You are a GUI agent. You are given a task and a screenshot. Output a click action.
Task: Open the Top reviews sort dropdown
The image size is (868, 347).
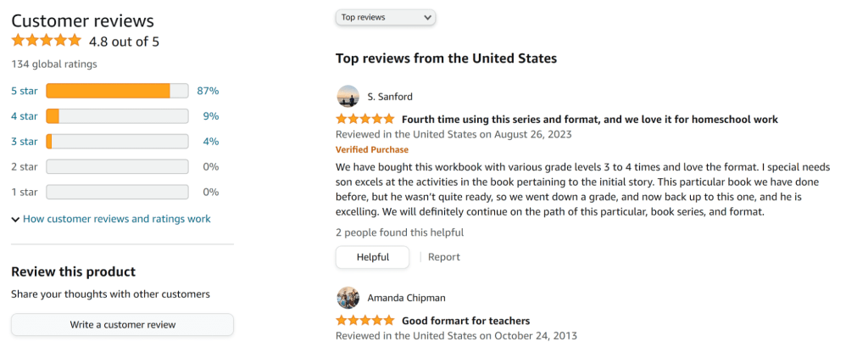pos(386,17)
